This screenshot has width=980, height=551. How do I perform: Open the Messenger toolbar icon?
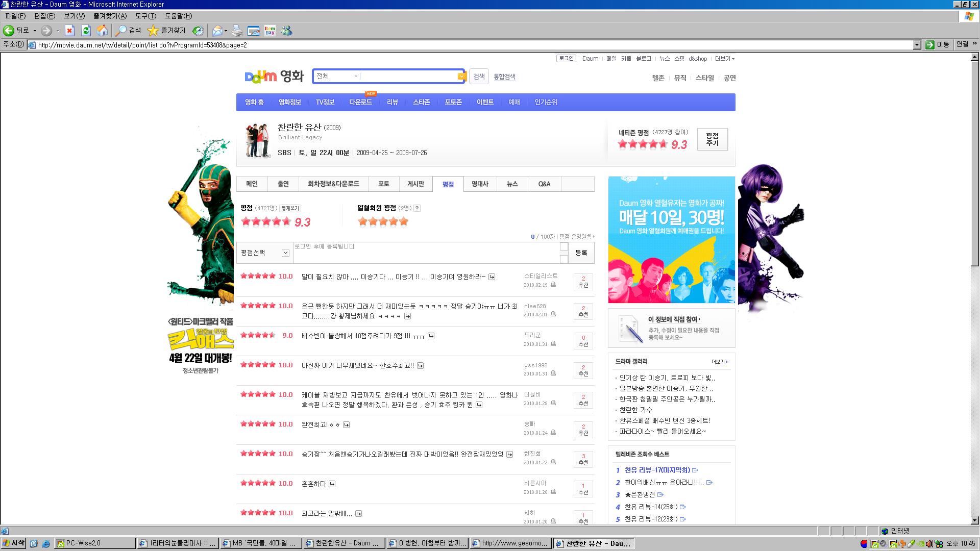287,31
